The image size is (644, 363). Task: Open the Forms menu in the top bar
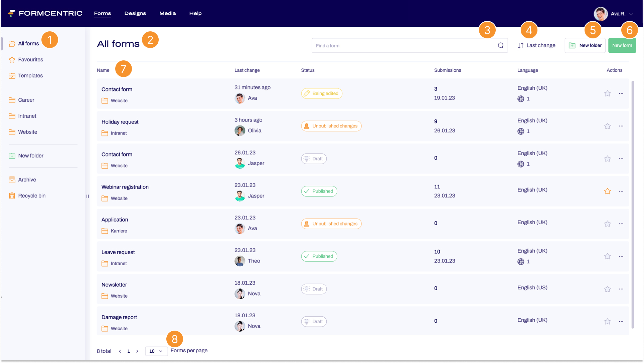coord(102,13)
